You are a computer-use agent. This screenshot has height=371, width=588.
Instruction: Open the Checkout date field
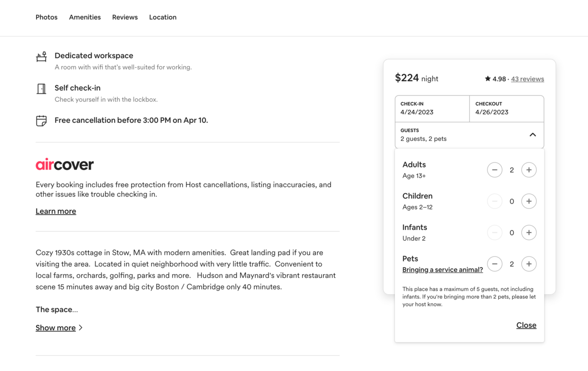(x=506, y=108)
